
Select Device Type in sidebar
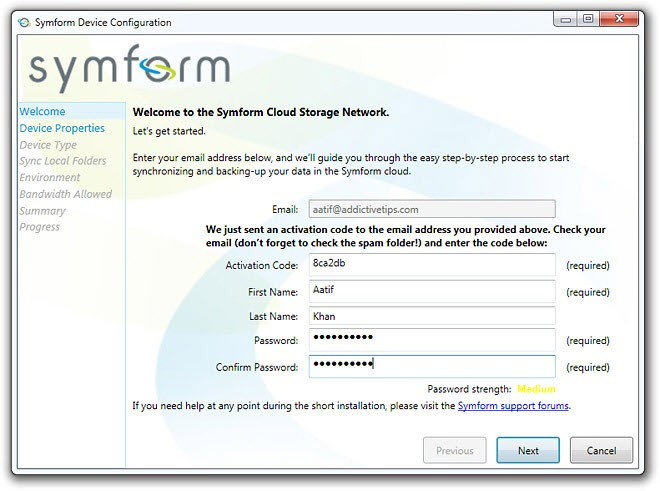[48, 145]
